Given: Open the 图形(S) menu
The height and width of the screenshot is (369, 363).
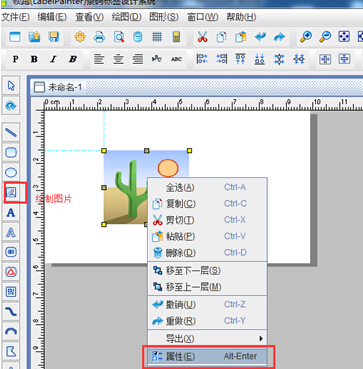Looking at the screenshot, I should tap(164, 17).
